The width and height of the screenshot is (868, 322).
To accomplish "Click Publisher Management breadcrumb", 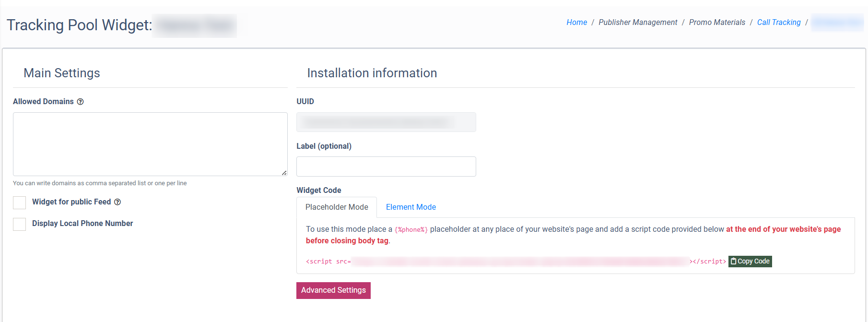I will pyautogui.click(x=638, y=23).
